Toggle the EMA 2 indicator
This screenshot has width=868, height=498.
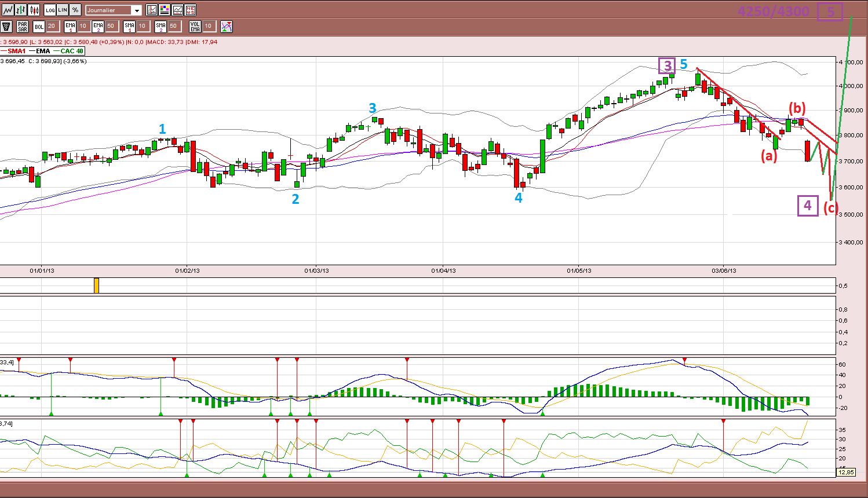pos(98,27)
